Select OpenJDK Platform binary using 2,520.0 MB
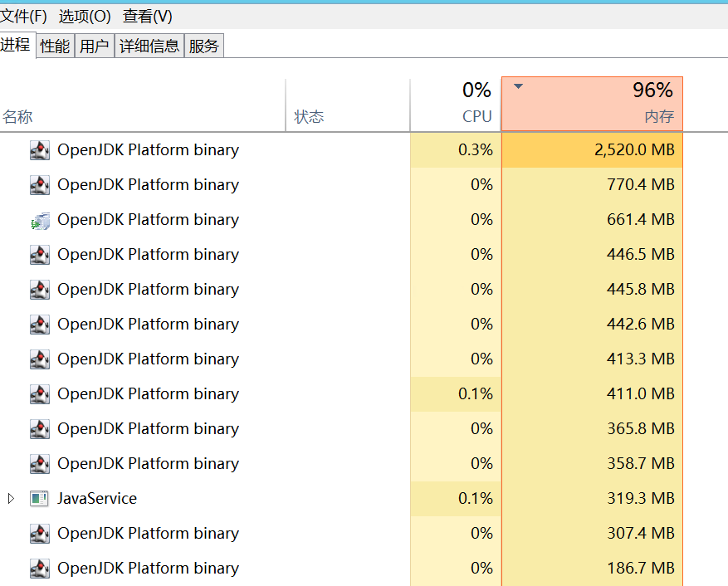 point(148,150)
